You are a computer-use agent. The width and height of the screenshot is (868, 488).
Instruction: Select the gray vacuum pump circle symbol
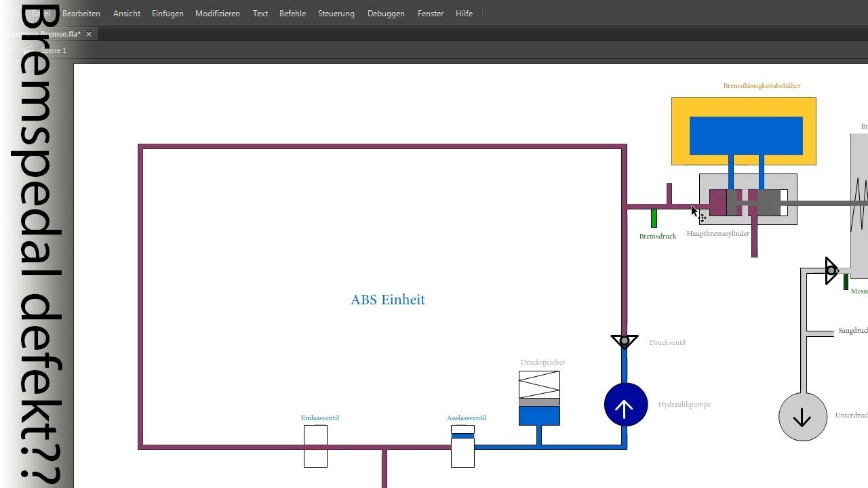[803, 417]
